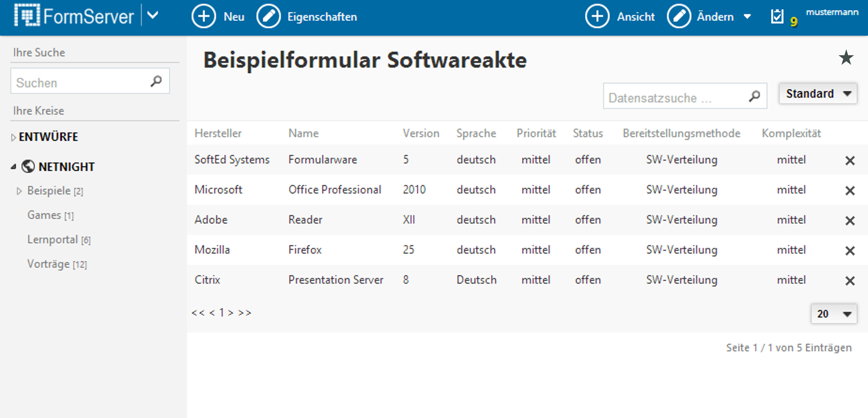Click the Neu plus circle icon
Image resolution: width=868 pixels, height=418 pixels.
tap(204, 16)
